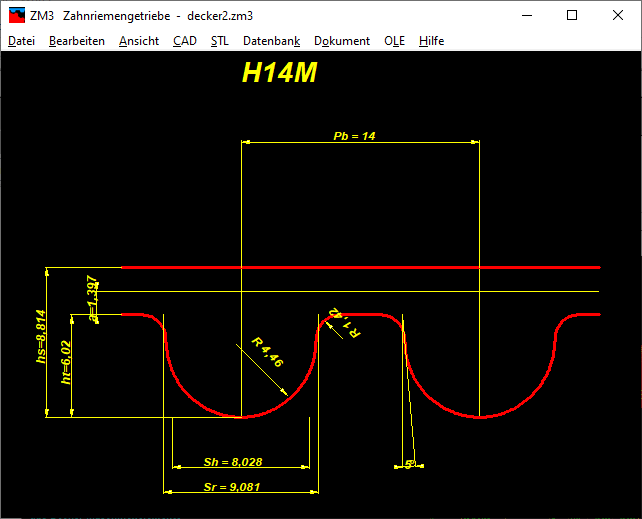The image size is (642, 519).
Task: Click the ht=6,02 tooth height label
Action: click(x=67, y=363)
